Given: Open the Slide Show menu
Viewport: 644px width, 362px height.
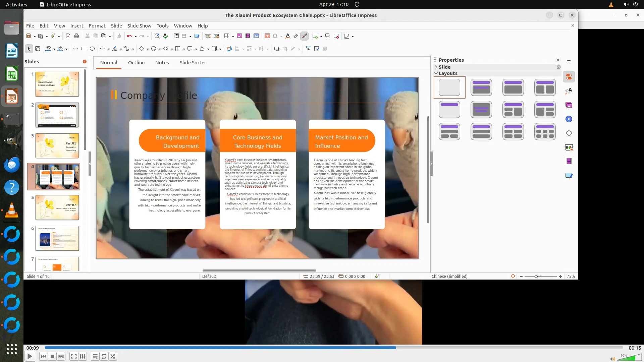Looking at the screenshot, I should [139, 26].
